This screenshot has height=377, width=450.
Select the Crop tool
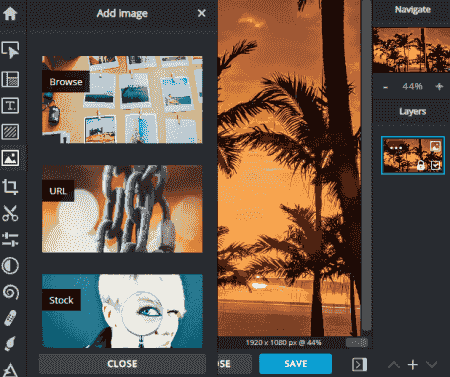10,187
